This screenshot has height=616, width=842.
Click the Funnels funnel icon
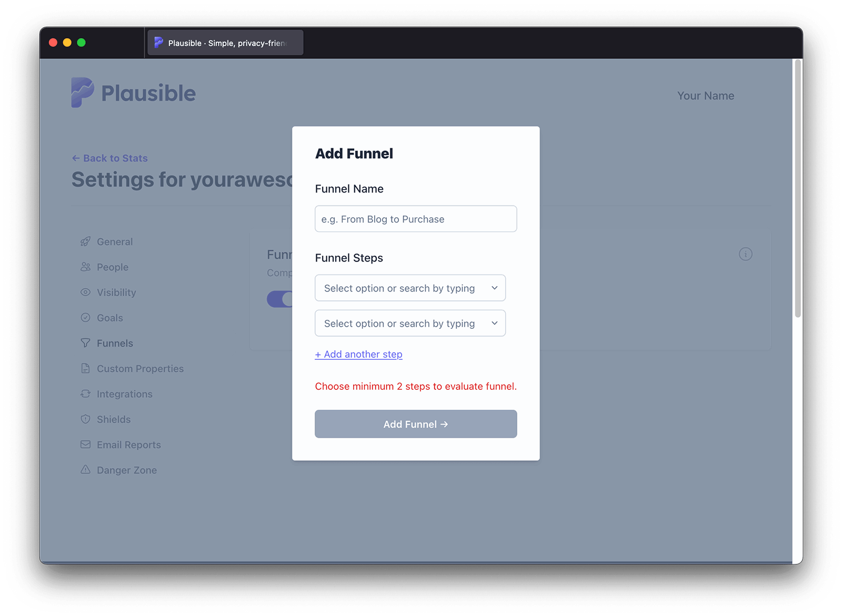coord(85,343)
